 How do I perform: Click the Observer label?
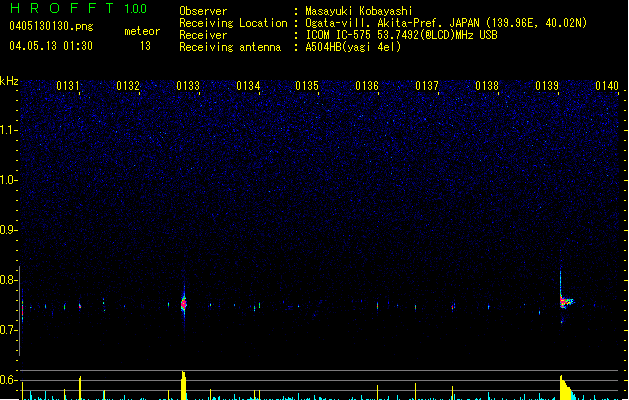[x=203, y=11]
